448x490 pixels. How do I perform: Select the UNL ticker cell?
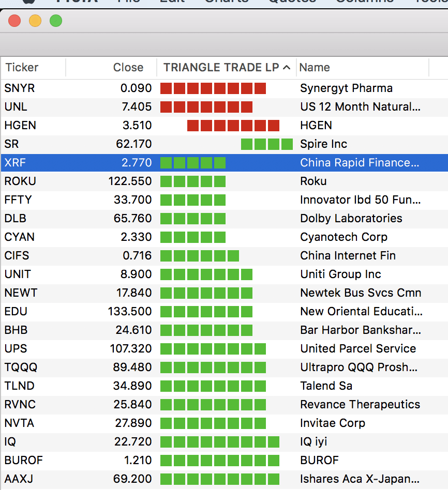pos(16,107)
